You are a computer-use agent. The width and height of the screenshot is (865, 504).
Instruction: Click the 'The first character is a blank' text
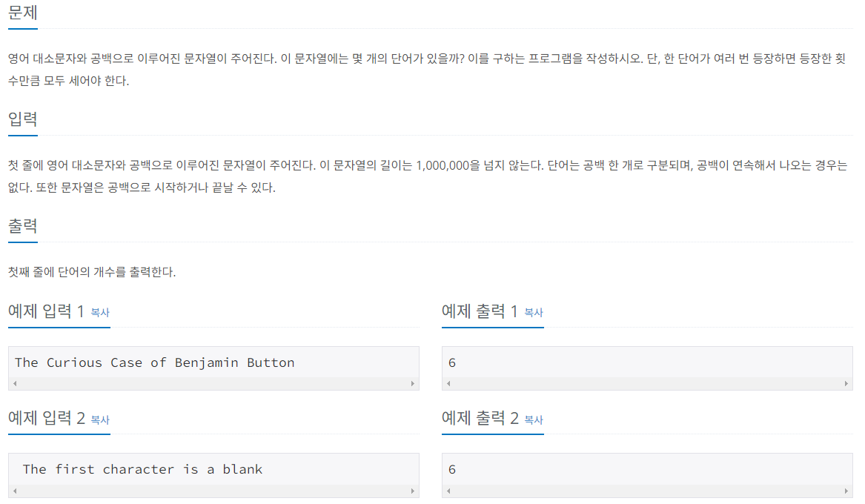click(x=142, y=469)
